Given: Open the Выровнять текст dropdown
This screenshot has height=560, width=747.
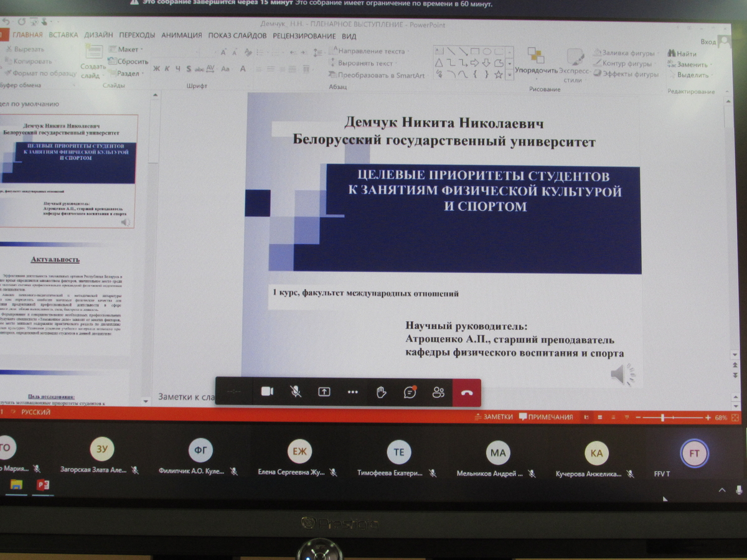Looking at the screenshot, I should tap(364, 63).
